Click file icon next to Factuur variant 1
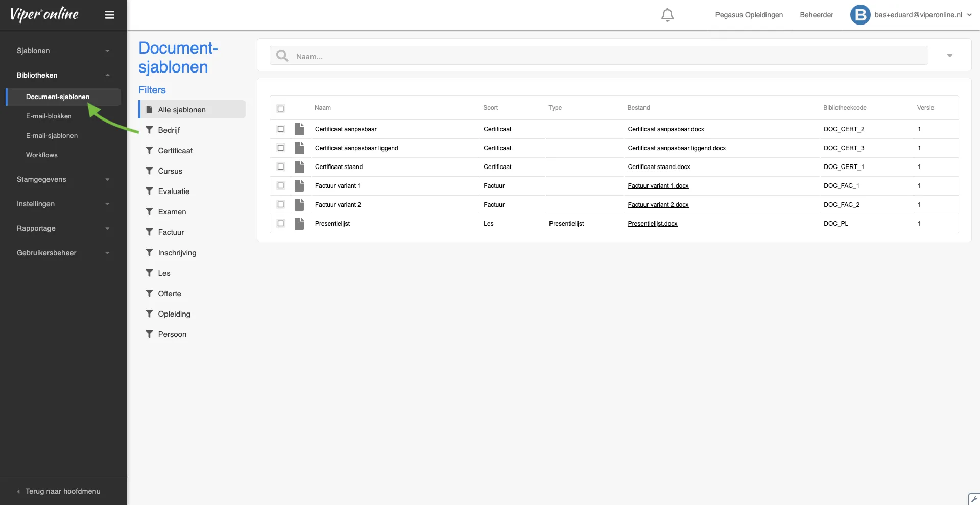The width and height of the screenshot is (980, 505). tap(299, 186)
